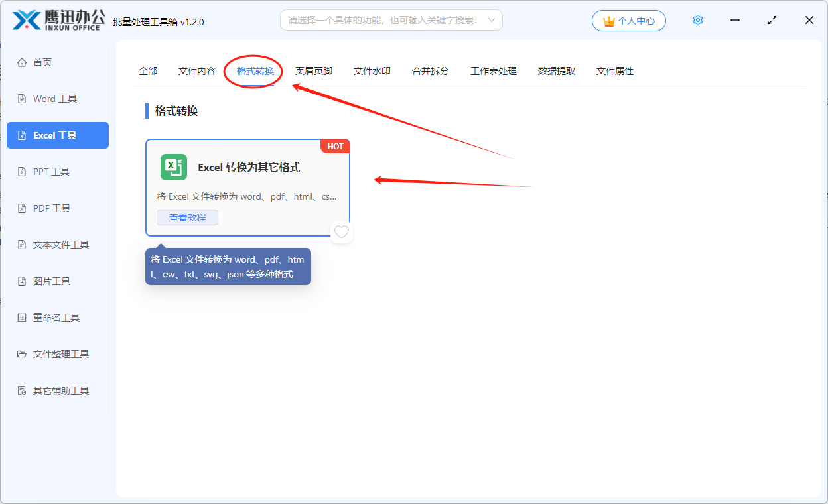828x504 pixels.
Task: Open 个人中心 button
Action: pyautogui.click(x=629, y=21)
